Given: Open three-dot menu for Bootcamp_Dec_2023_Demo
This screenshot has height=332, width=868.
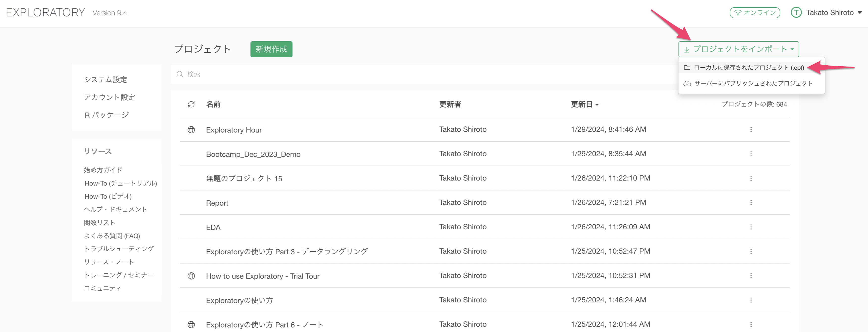Looking at the screenshot, I should click(751, 154).
